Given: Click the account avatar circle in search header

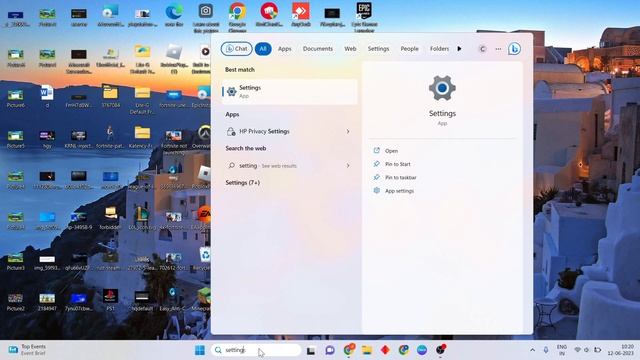Looking at the screenshot, I should coord(482,49).
